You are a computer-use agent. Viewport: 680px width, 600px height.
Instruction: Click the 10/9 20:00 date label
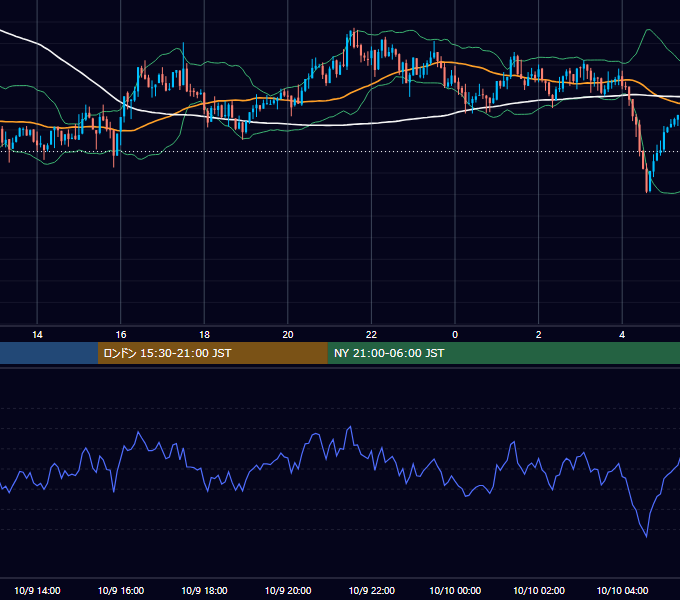[x=288, y=590]
